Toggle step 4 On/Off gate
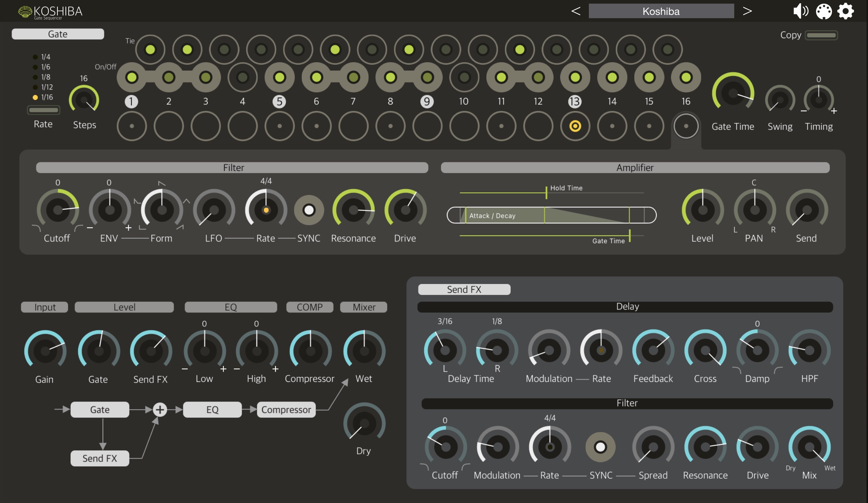This screenshot has width=868, height=503. point(242,77)
